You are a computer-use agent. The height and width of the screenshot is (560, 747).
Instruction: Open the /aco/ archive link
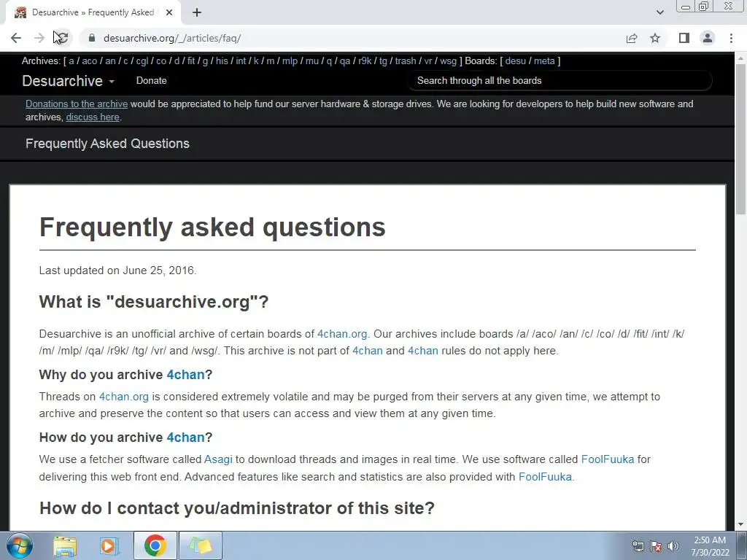(90, 61)
